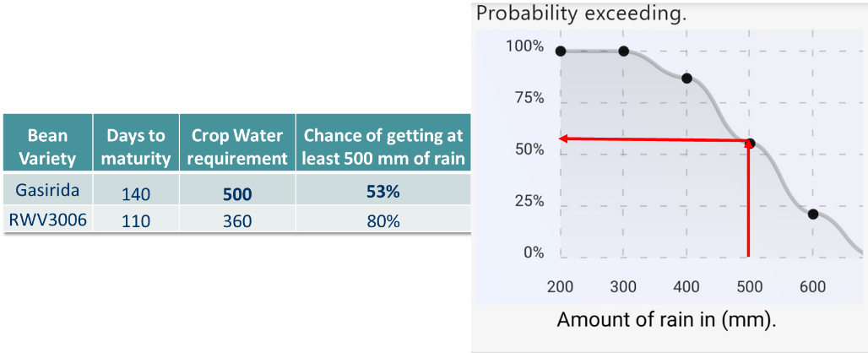Screen dimensions: 868x353
Task: Click the 140 days cell
Action: tap(136, 193)
